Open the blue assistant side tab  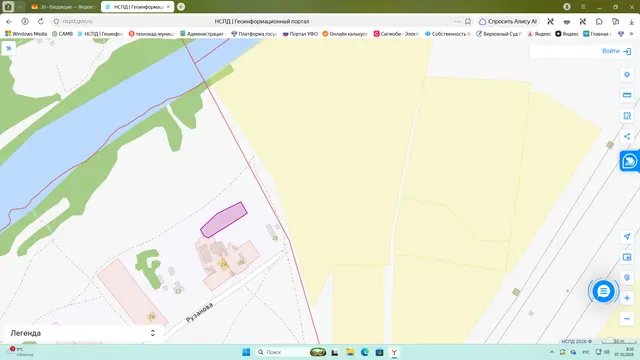[630, 161]
